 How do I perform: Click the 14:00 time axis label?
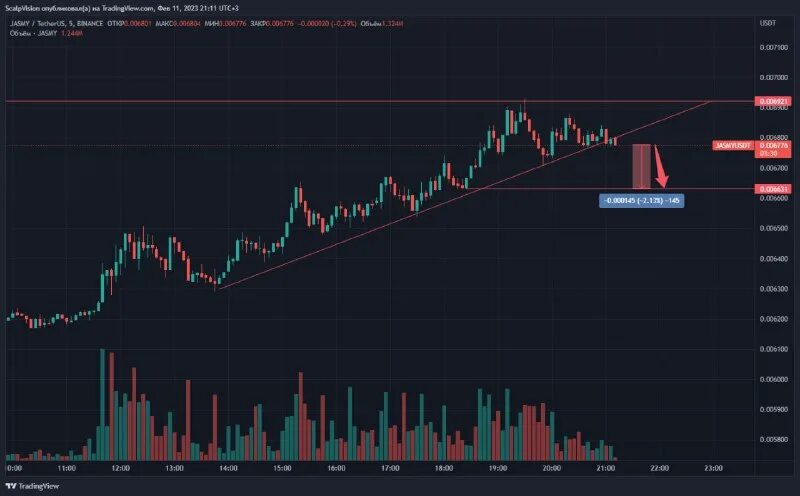(228, 468)
